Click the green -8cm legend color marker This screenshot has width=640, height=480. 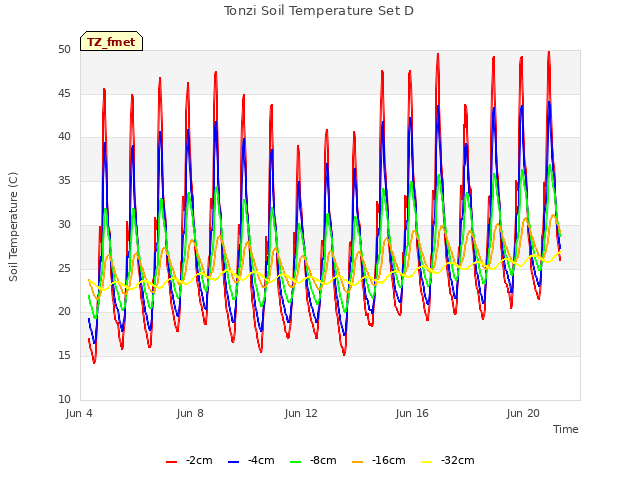point(296,462)
